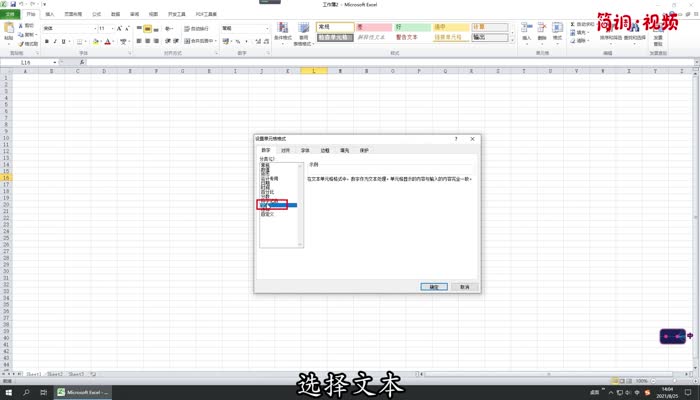The width and height of the screenshot is (700, 400).
Task: Open the font size dropdown showing 11
Action: point(107,29)
